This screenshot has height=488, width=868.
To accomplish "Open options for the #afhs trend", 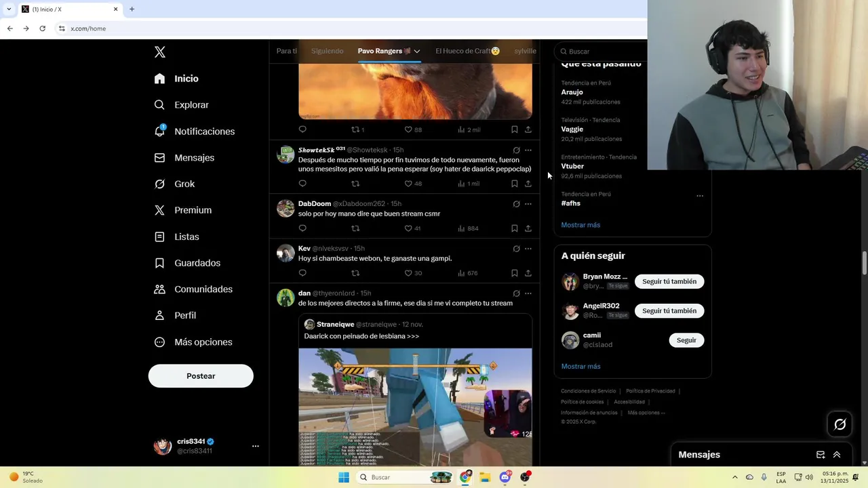I will [x=700, y=196].
